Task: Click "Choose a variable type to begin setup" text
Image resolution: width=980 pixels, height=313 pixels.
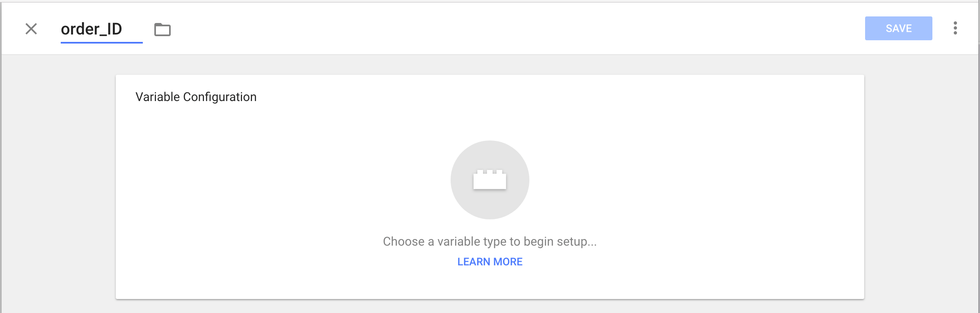Action: [490, 242]
